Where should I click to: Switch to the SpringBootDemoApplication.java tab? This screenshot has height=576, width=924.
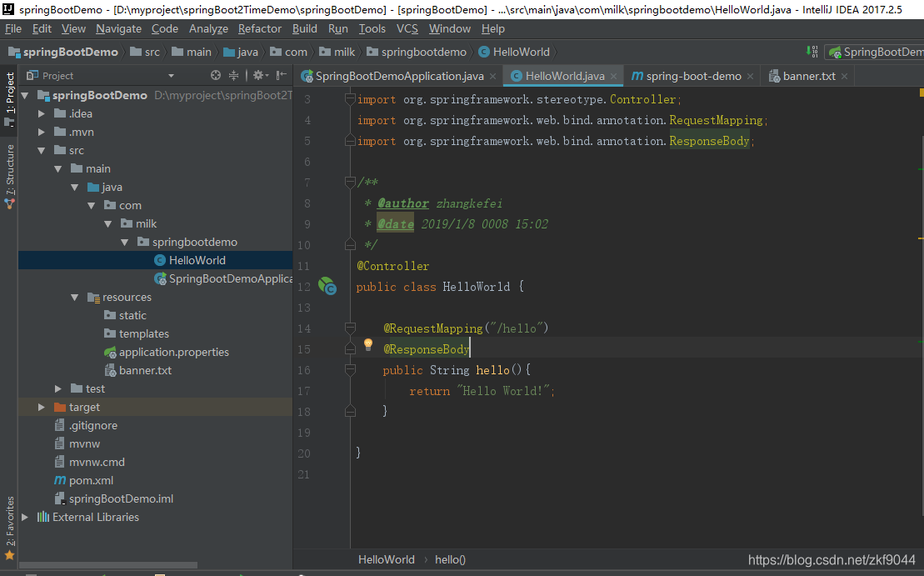(400, 76)
